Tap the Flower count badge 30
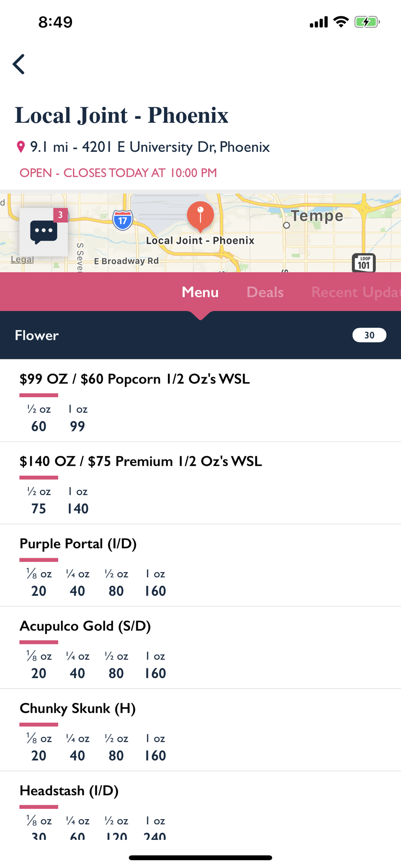 pos(369,335)
